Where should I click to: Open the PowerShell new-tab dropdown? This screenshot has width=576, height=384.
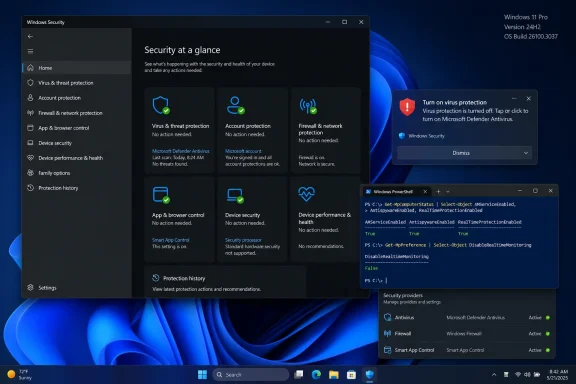click(x=447, y=191)
